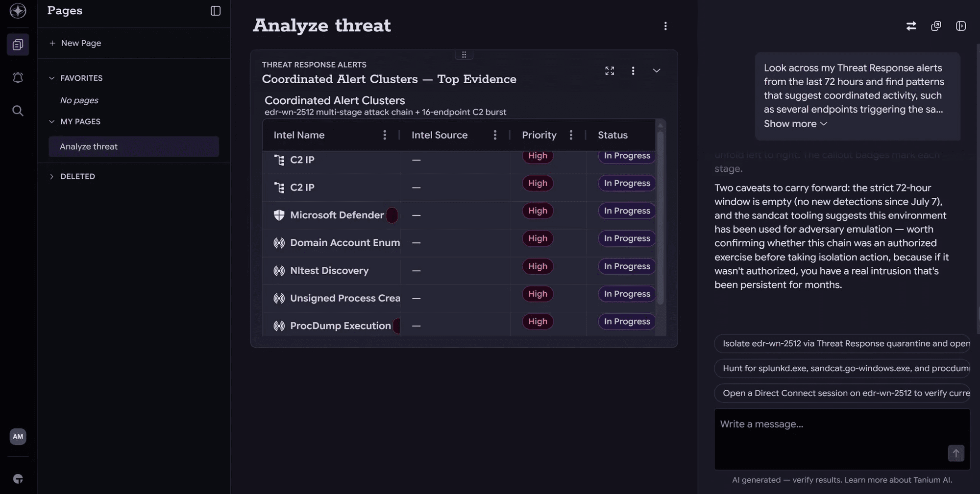
Task: Collapse the Pages sidebar panel icon
Action: [216, 11]
